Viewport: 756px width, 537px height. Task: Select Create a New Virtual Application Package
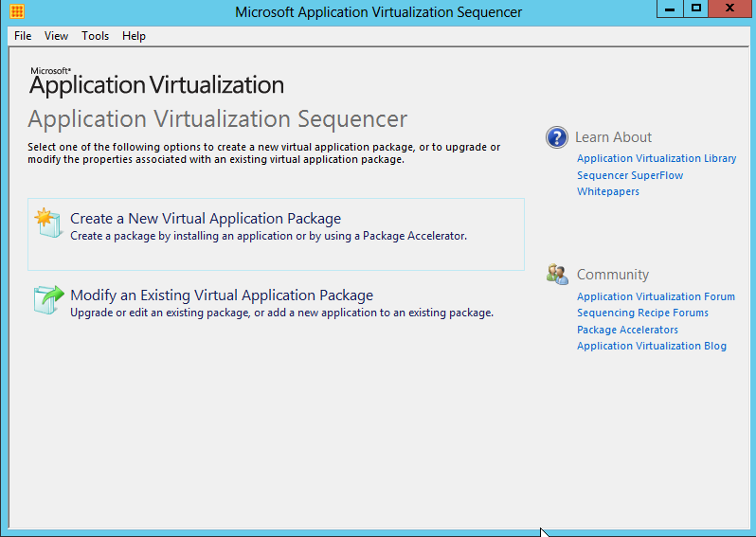pos(206,219)
